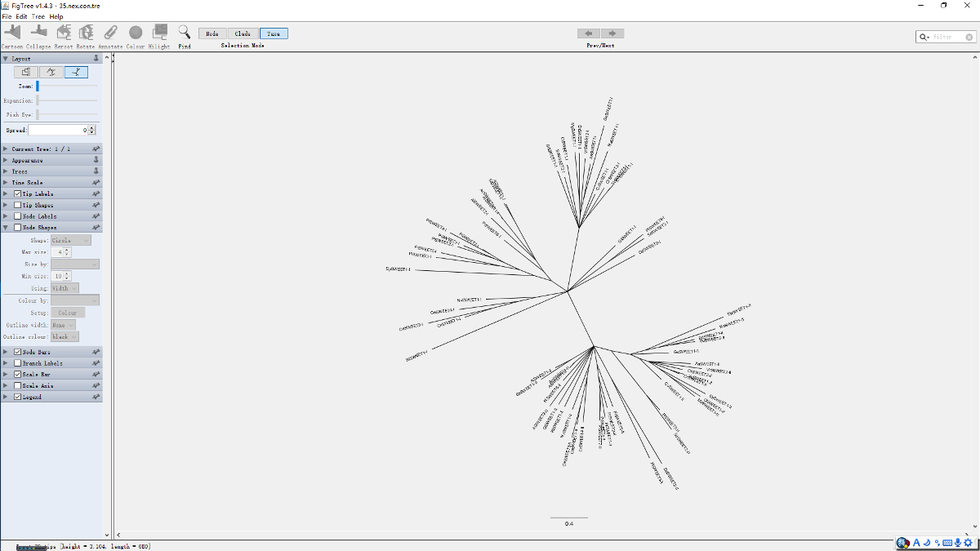Set selection mode to Clade
Image resolution: width=980 pixels, height=551 pixels.
click(243, 33)
